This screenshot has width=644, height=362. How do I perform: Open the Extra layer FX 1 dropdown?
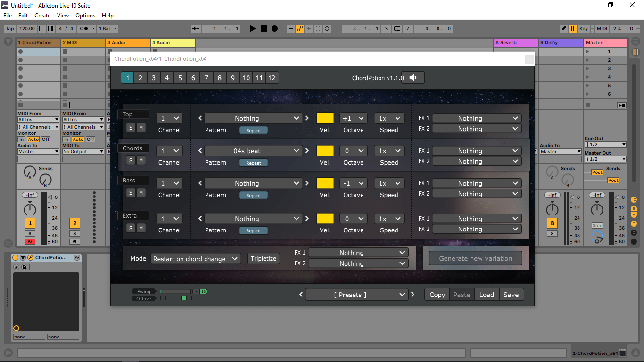(x=477, y=219)
